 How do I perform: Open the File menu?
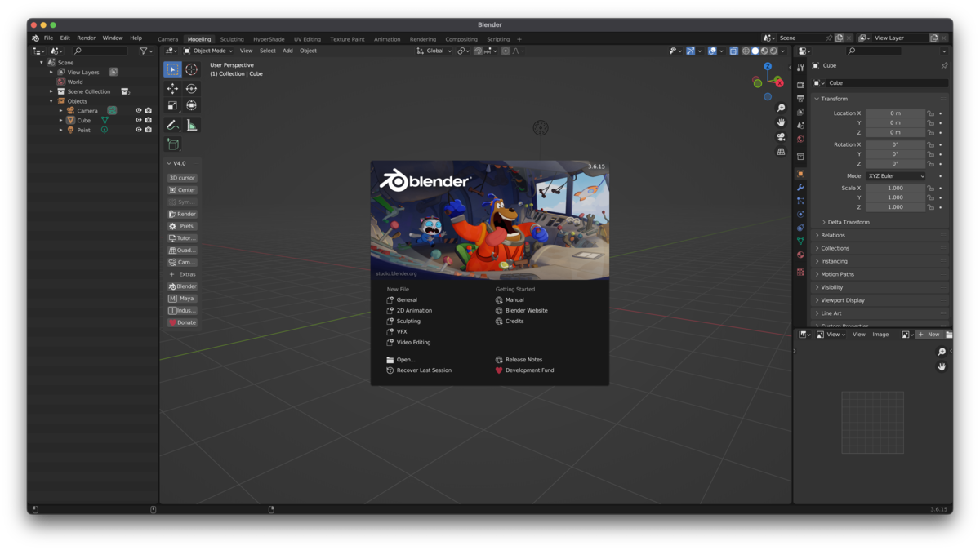click(x=48, y=38)
